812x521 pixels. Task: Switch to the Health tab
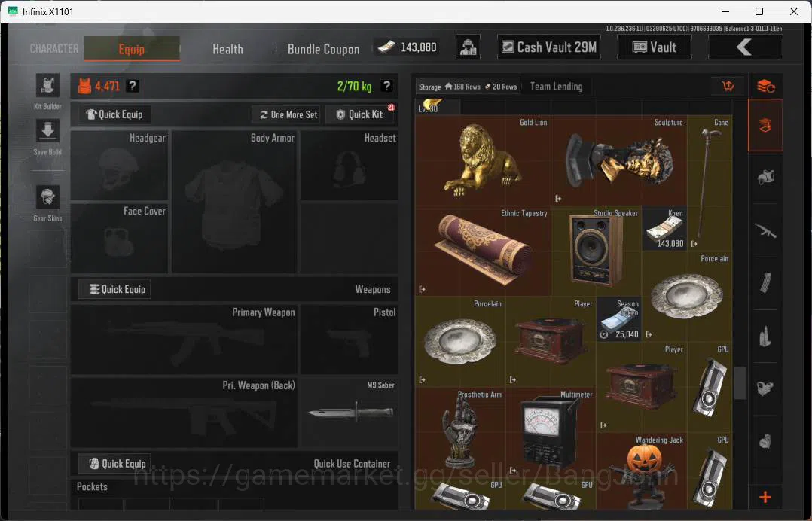pos(227,49)
